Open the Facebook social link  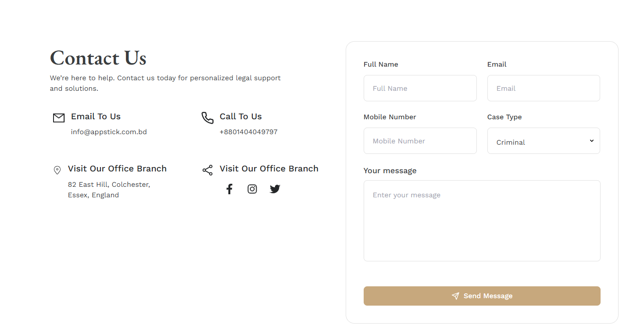click(229, 189)
